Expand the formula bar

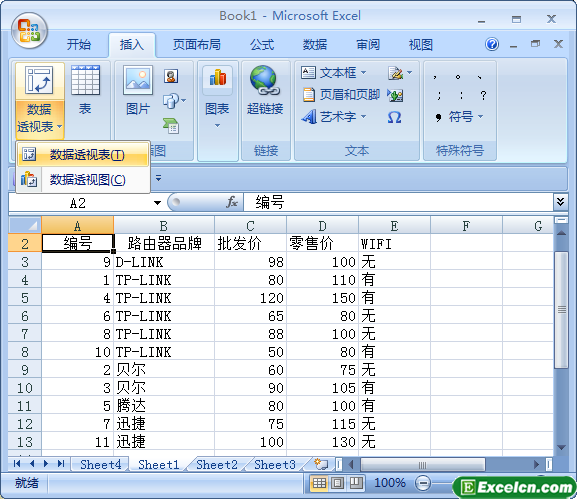coord(560,202)
